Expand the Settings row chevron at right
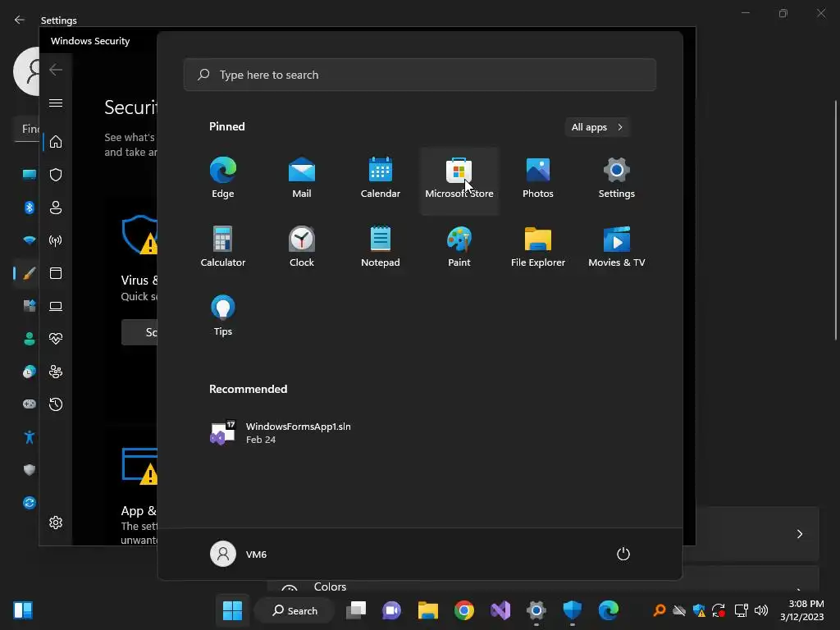This screenshot has height=630, width=840. point(799,533)
